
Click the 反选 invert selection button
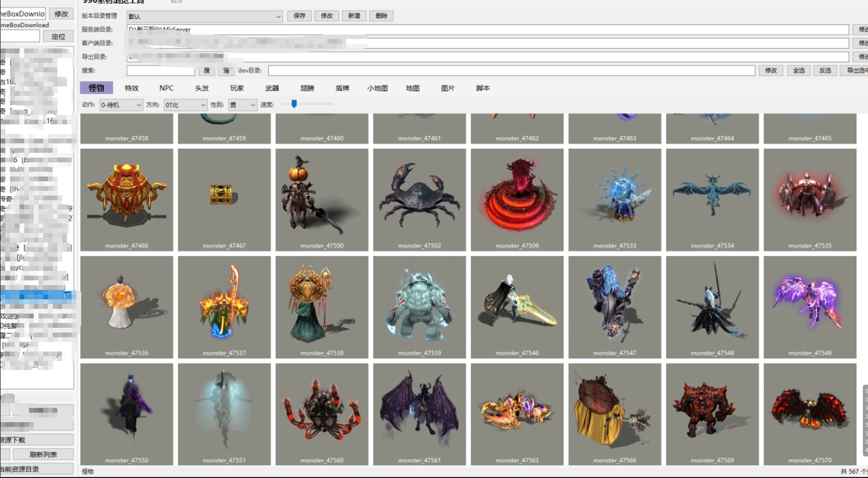click(x=825, y=70)
